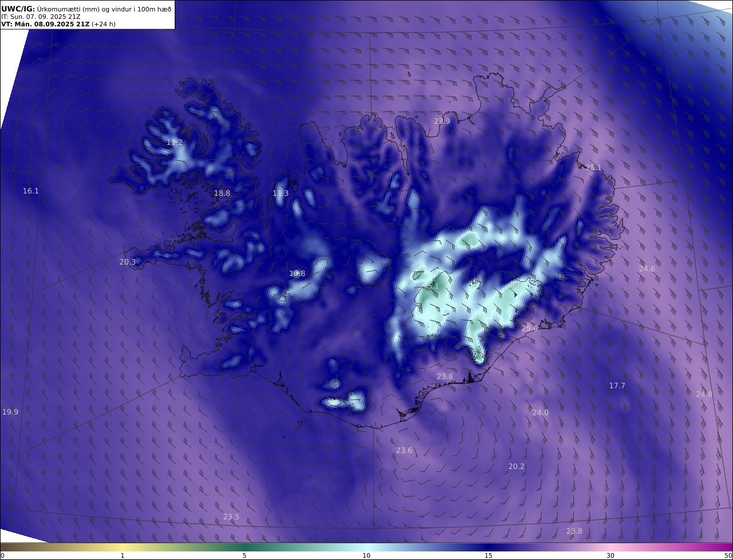Screen dimensions: 733x560
Task: Click the IT initialization time line
Action: click(x=41, y=17)
